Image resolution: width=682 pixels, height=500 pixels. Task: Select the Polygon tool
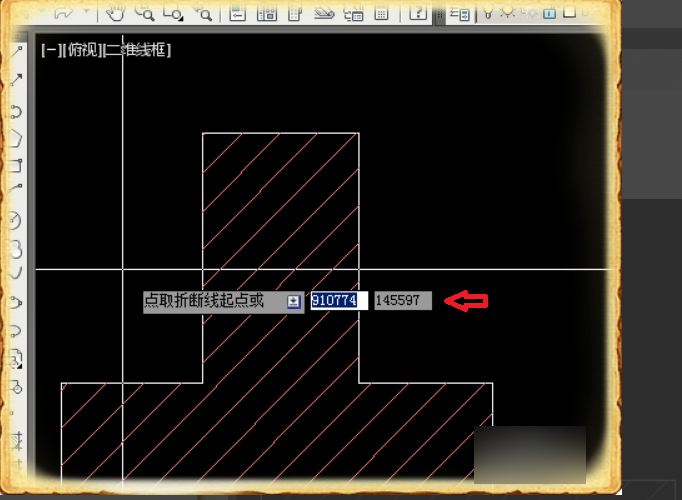pos(16,139)
